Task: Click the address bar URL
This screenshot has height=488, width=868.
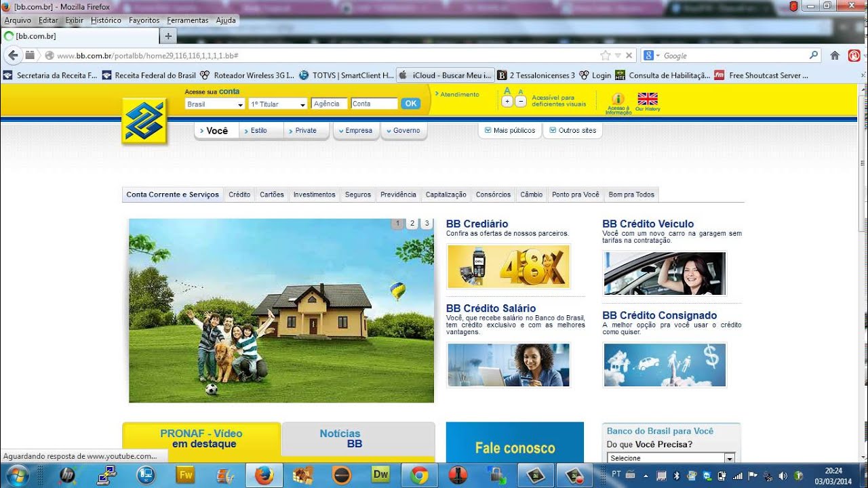Action: pos(147,56)
